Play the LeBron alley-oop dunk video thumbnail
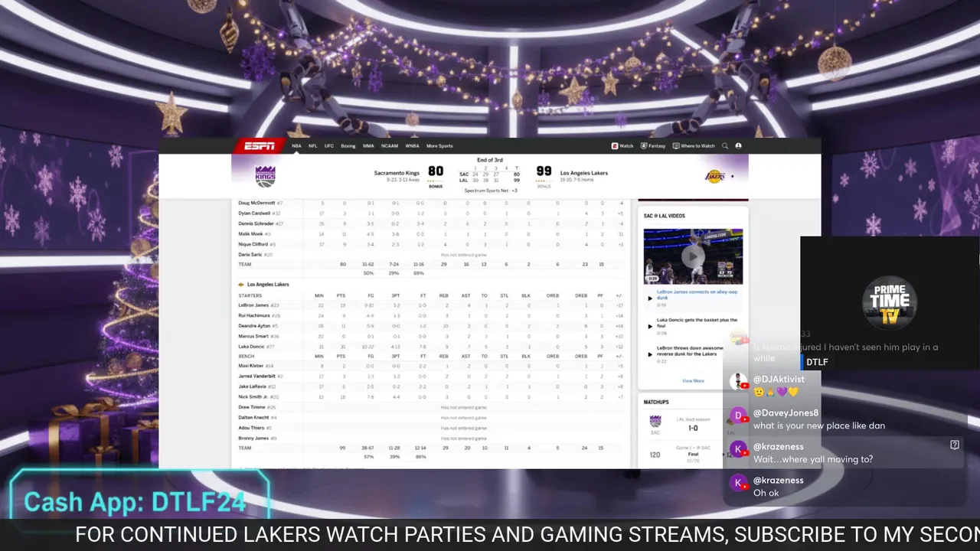This screenshot has width=980, height=551. tap(693, 256)
